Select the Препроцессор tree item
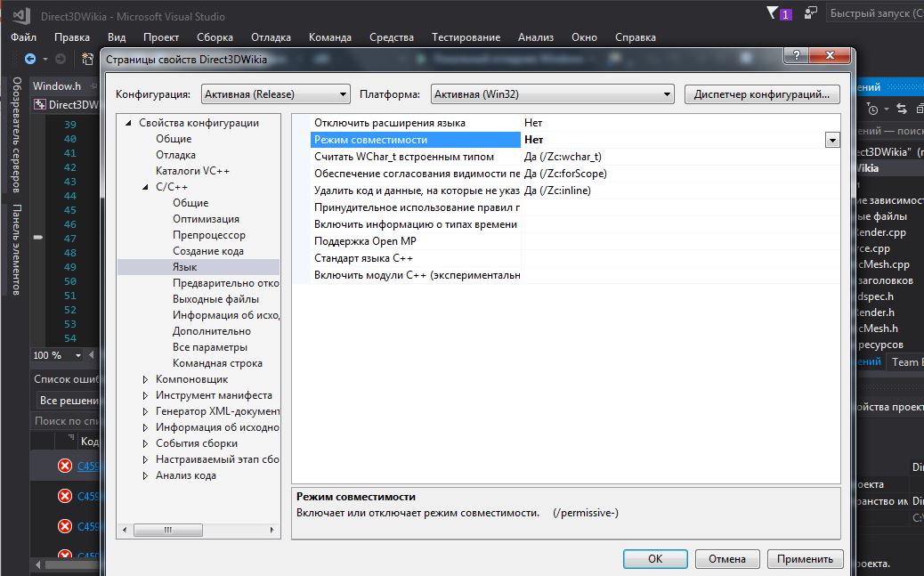The width and height of the screenshot is (924, 576). coord(208,235)
